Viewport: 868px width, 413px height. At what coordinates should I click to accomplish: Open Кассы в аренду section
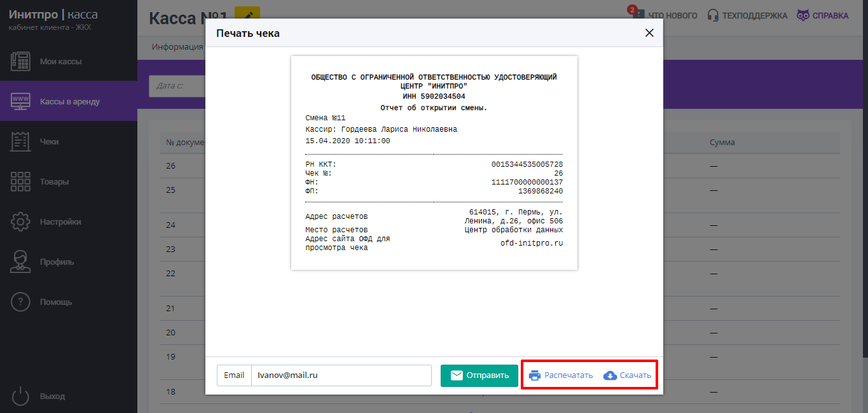[x=69, y=101]
